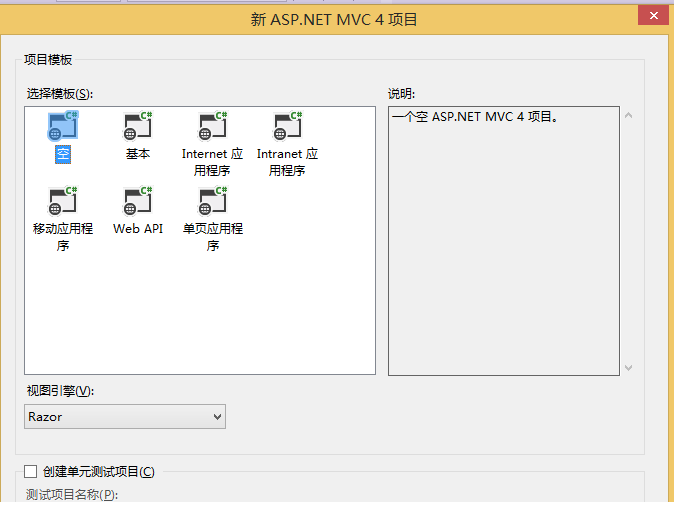This screenshot has width=674, height=525.
Task: Click the 项目模板 group title
Action: click(48, 60)
